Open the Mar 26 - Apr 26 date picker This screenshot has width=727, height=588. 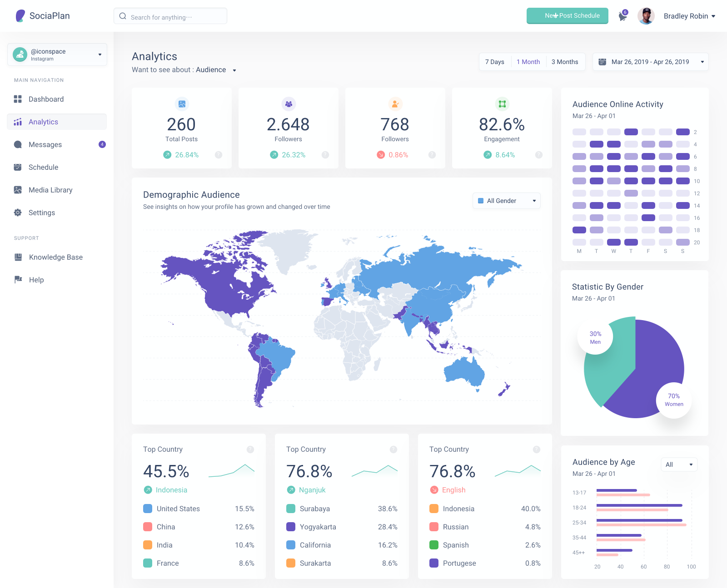click(651, 62)
